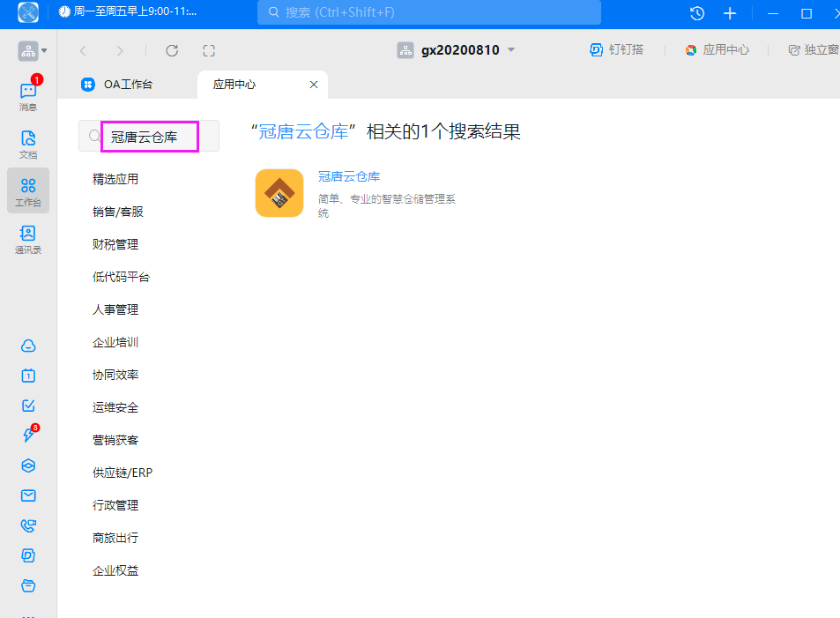
Task: Open the history clock icon in title bar
Action: click(697, 13)
